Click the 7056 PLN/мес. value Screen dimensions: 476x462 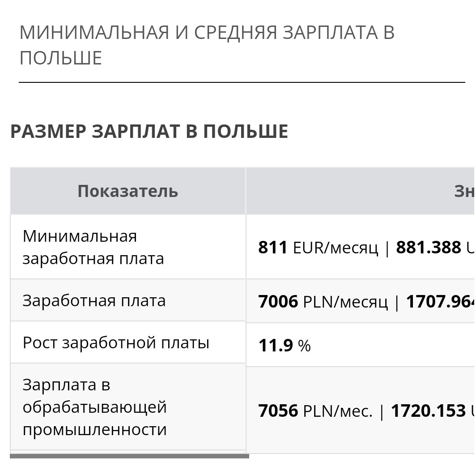pyautogui.click(x=315, y=411)
